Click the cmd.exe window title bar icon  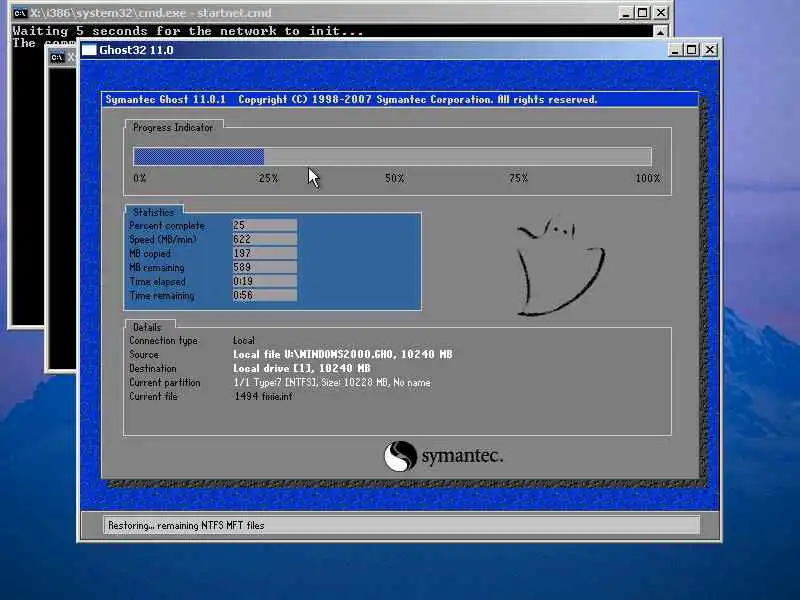(20, 13)
